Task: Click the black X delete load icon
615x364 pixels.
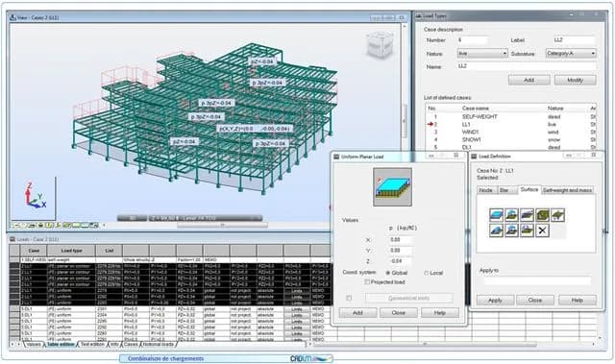Action: point(542,231)
